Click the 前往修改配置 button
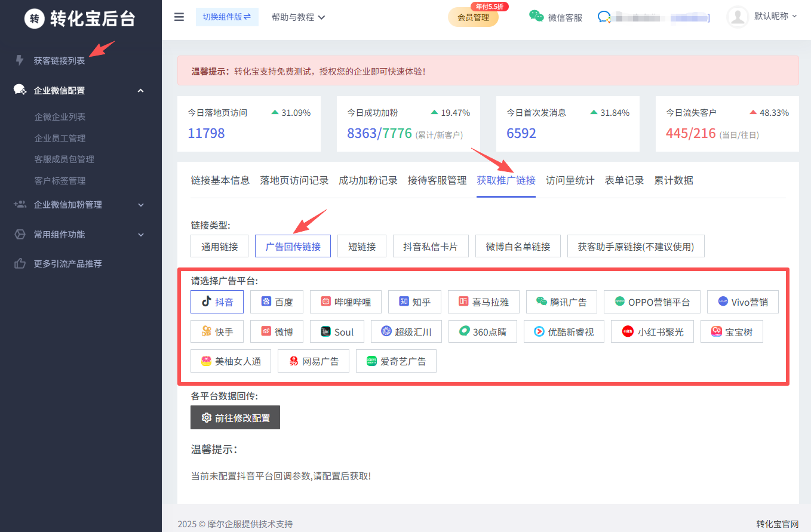This screenshot has height=532, width=811. click(x=235, y=418)
